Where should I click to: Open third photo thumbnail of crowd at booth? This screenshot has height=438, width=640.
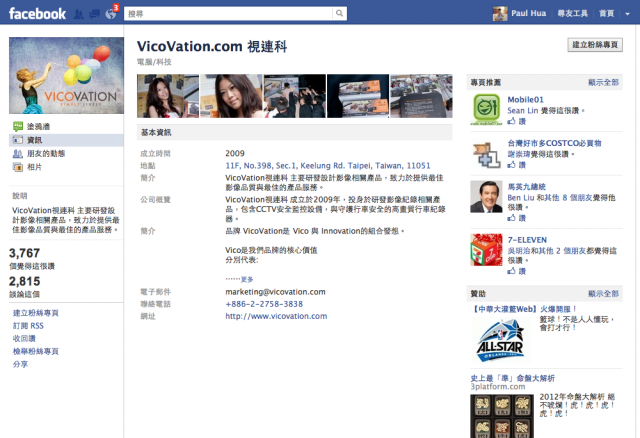(x=295, y=96)
